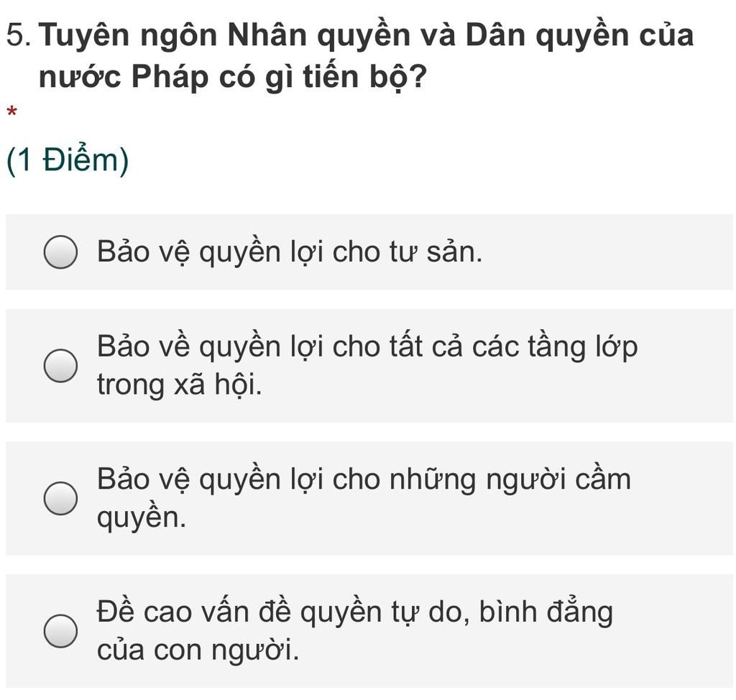The image size is (736, 700).
Task: Select radio button for 'Bảo vệ quyền lợi cho tư sản'
Action: tap(61, 252)
